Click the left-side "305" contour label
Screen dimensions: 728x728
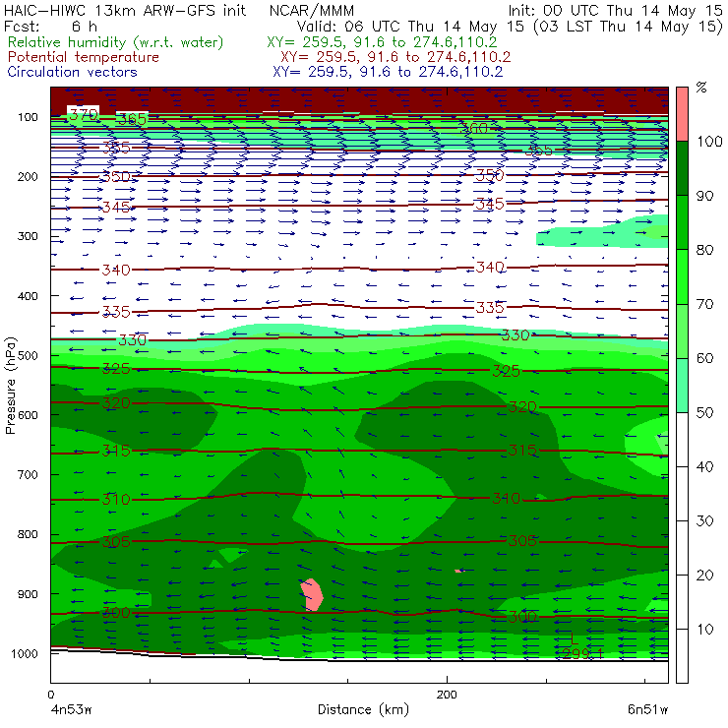pos(116,541)
